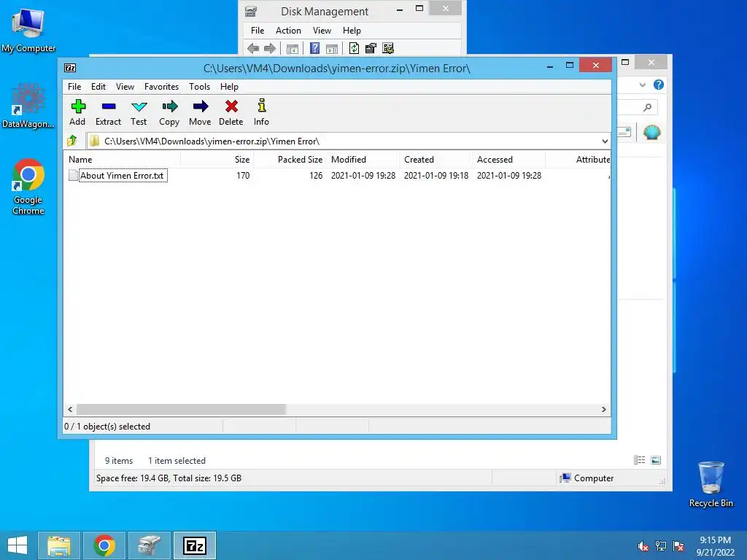The height and width of the screenshot is (560, 747).
Task: Switch Explorer to details view icon
Action: coord(639,460)
